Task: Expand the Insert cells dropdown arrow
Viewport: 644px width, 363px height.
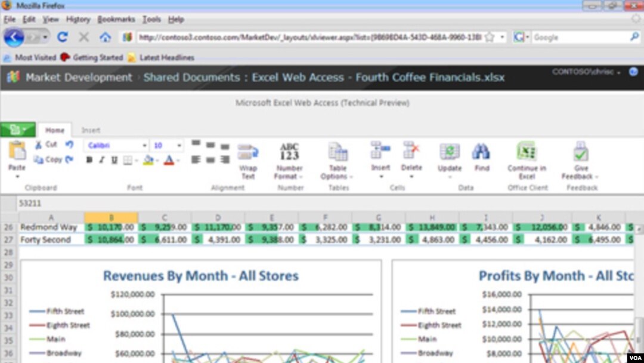Action: (380, 177)
